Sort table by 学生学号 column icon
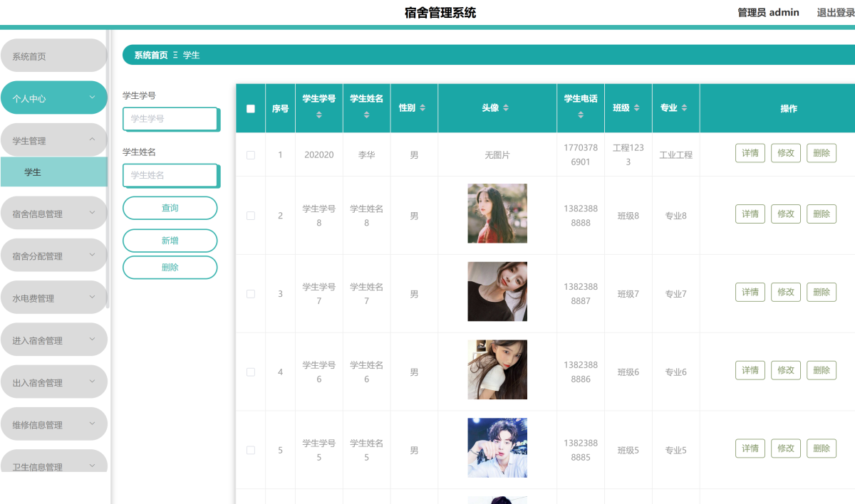This screenshot has height=504, width=855. click(x=319, y=115)
